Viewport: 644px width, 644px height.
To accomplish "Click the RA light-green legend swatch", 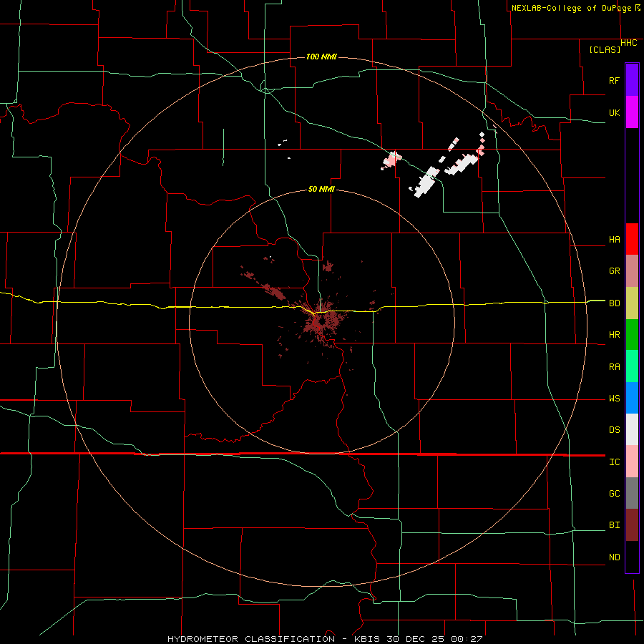I will pos(632,366).
